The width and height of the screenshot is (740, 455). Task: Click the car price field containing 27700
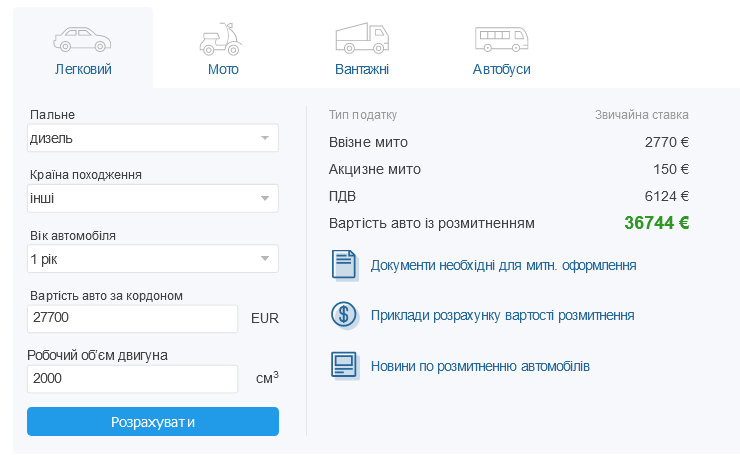coord(133,319)
